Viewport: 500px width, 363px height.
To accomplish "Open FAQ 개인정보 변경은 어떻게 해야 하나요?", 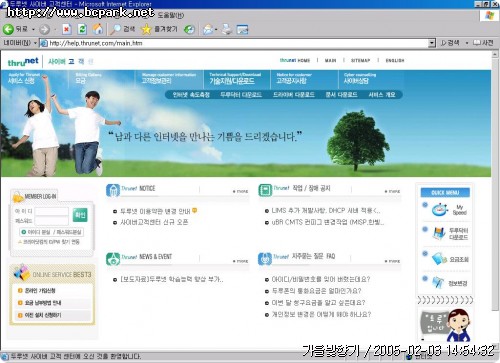I will pos(321,314).
